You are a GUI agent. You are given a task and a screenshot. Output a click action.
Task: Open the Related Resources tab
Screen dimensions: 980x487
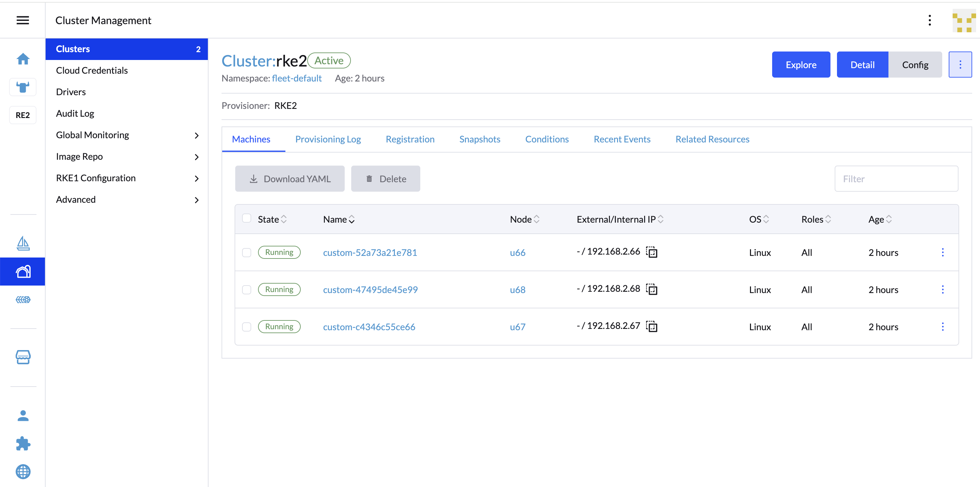click(x=712, y=140)
